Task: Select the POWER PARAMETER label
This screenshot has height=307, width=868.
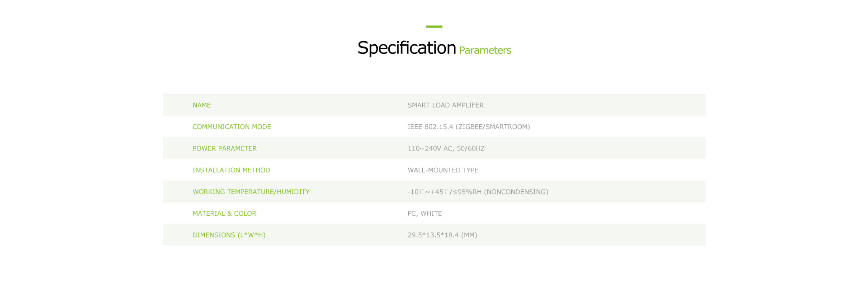Action: [225, 148]
